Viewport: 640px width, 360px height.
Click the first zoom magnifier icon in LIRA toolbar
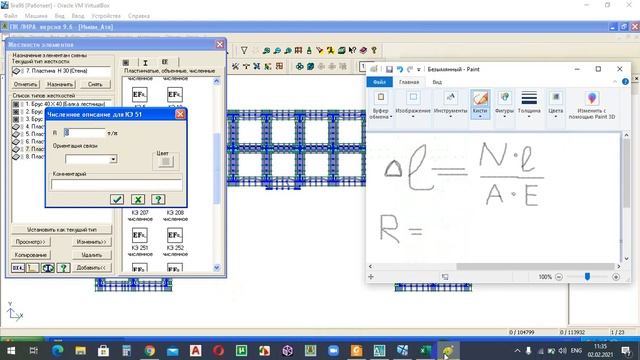[x=267, y=50]
